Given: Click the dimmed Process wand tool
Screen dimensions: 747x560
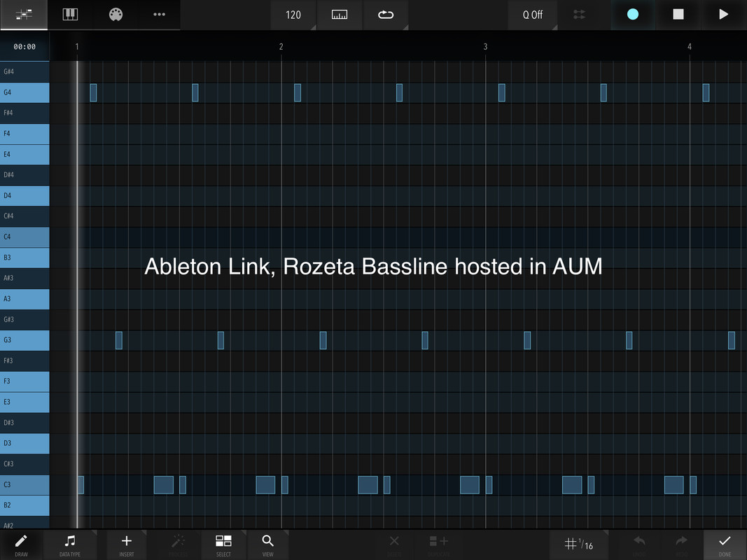Looking at the screenshot, I should (178, 545).
